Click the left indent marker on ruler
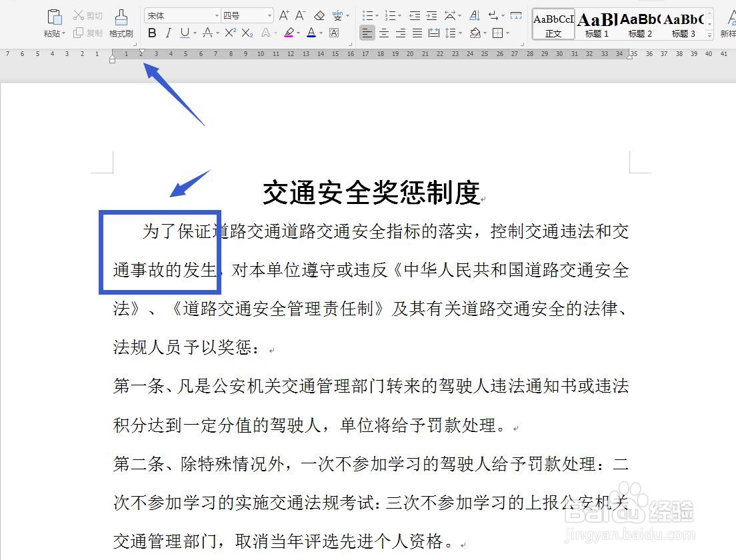This screenshot has height=560, width=736. (112, 60)
